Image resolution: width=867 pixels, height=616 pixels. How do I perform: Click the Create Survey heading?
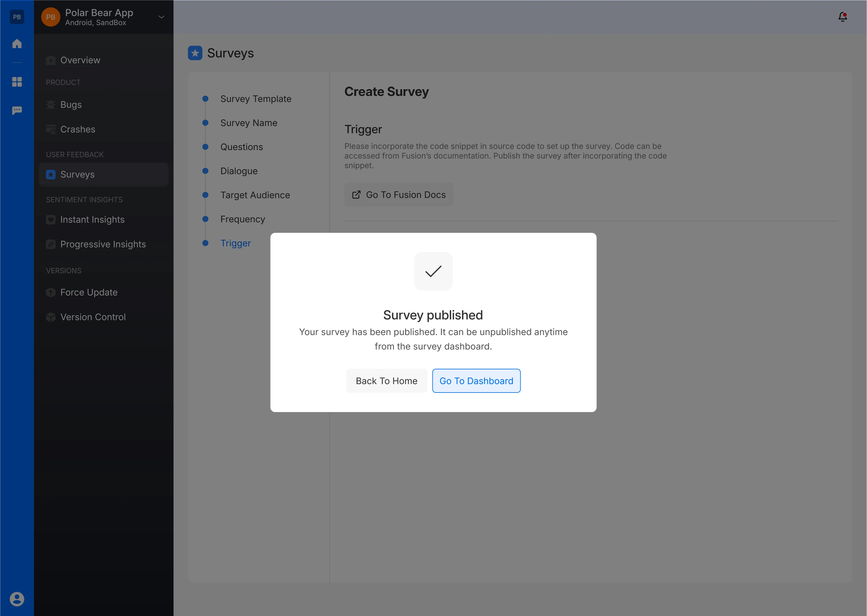coord(386,92)
